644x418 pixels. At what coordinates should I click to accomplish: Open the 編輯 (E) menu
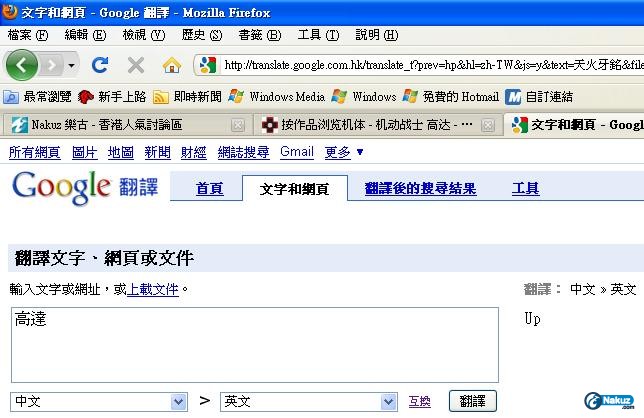pyautogui.click(x=85, y=35)
